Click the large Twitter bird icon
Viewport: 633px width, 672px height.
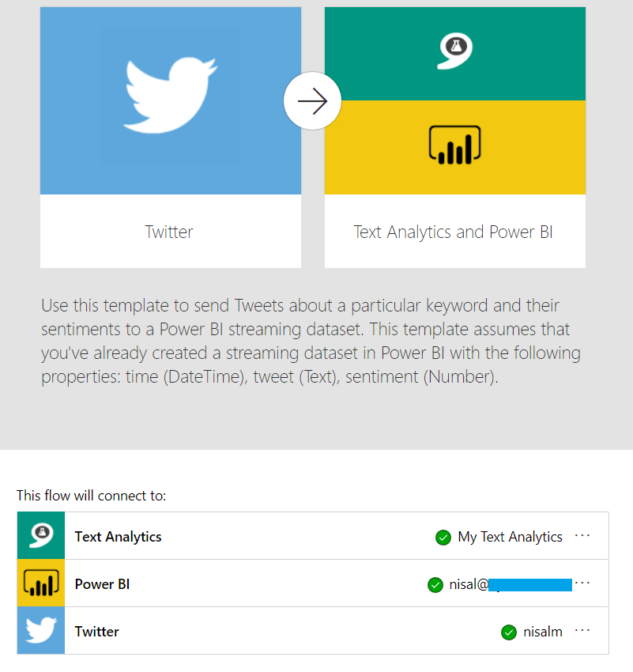(x=171, y=95)
